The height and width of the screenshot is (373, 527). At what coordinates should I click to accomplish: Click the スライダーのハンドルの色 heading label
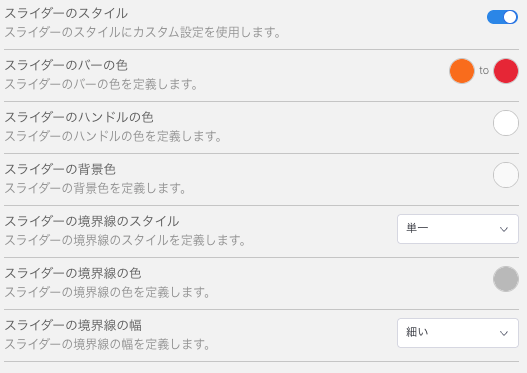click(79, 117)
